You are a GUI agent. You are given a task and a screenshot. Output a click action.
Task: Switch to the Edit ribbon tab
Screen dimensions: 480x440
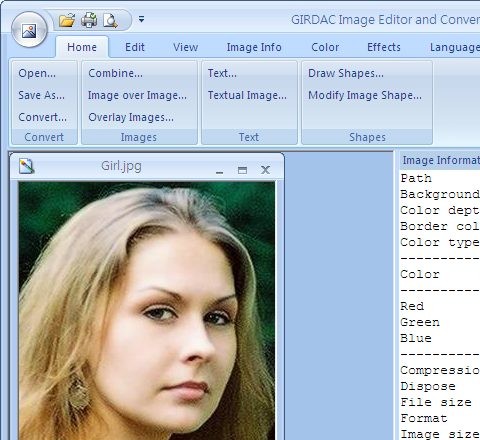tap(135, 47)
